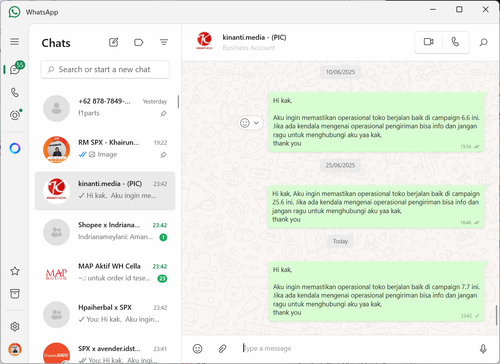Expand reaction dropdown arrow beside emoji

click(256, 123)
